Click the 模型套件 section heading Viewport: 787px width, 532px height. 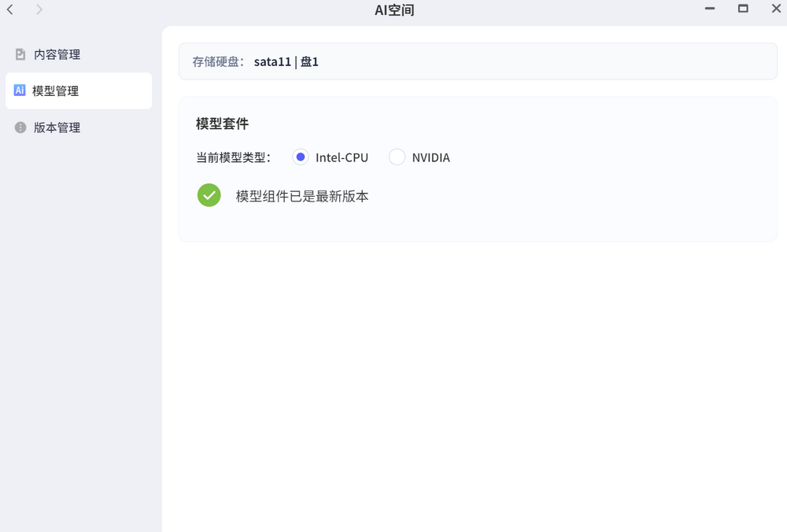point(222,124)
